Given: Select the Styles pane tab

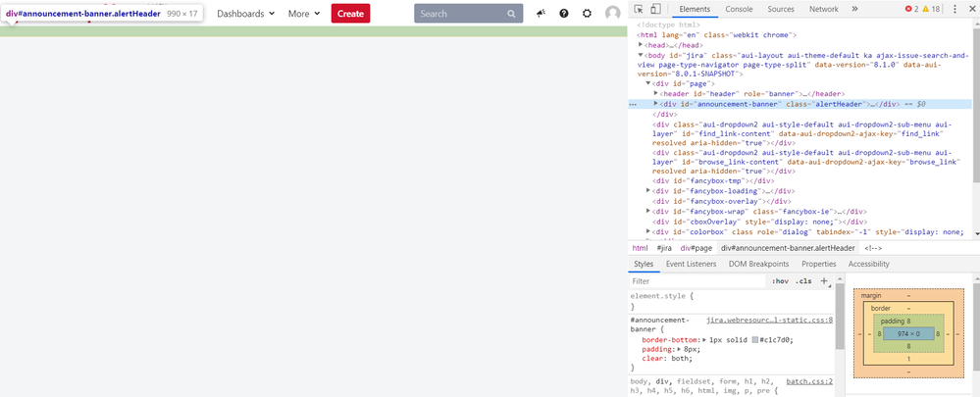Looking at the screenshot, I should point(644,264).
